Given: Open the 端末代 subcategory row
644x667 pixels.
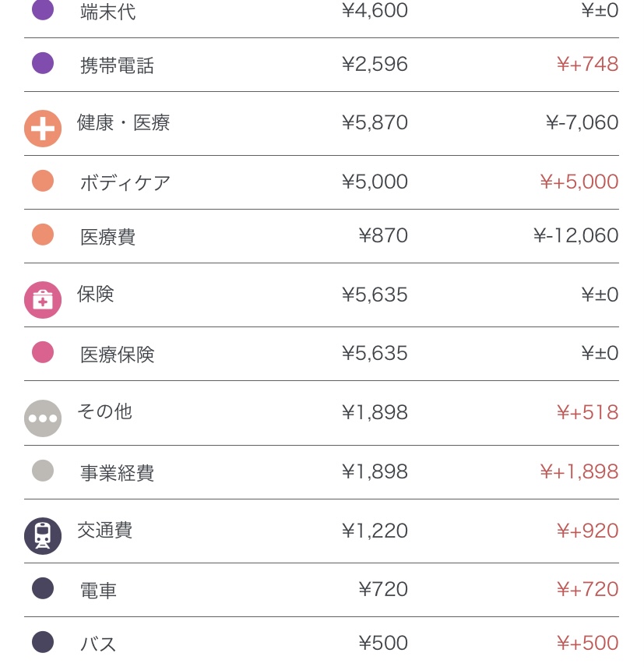Looking at the screenshot, I should click(x=108, y=12).
